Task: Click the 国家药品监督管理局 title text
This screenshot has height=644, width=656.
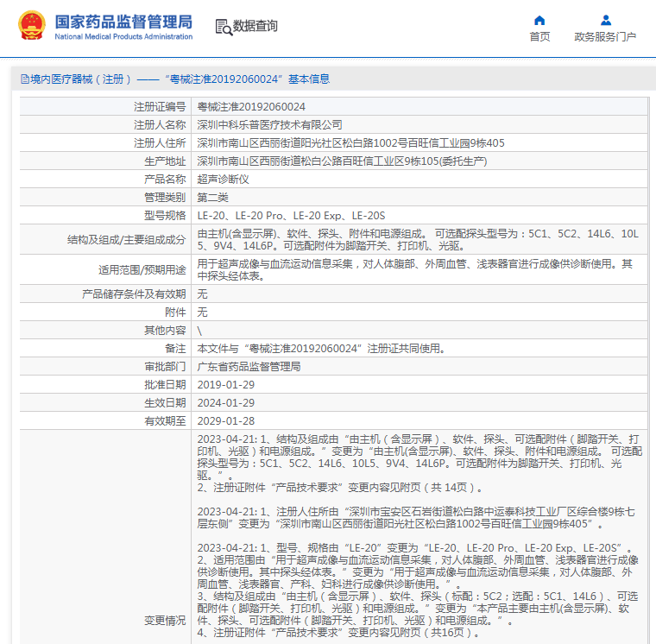Action: click(123, 21)
